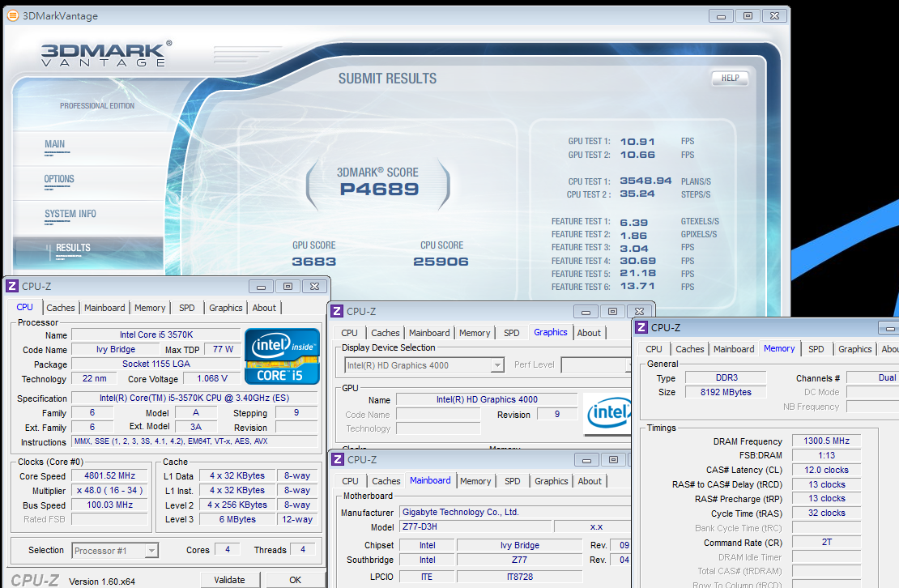Viewport: 899px width, 588px height.
Task: Select SPD tab in Mainboard window
Action: 513,481
